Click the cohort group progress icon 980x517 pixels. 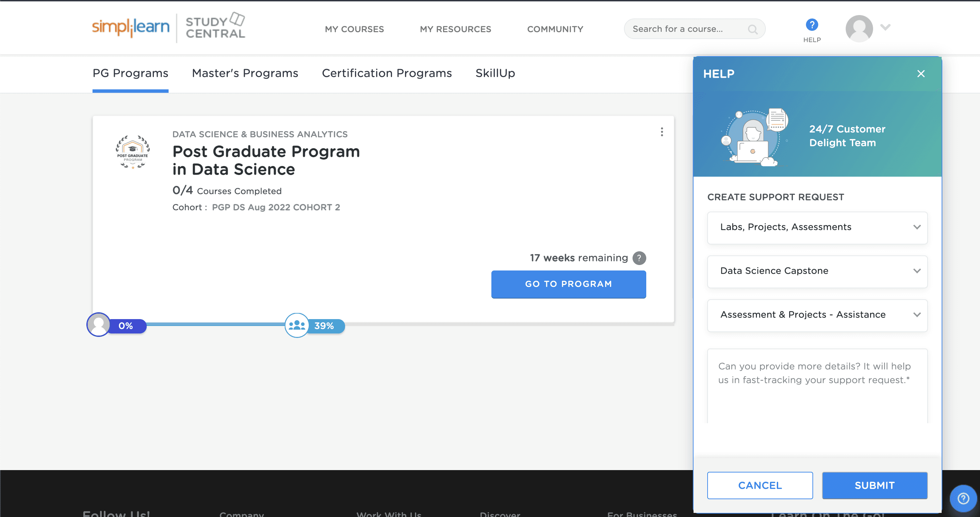[297, 325]
